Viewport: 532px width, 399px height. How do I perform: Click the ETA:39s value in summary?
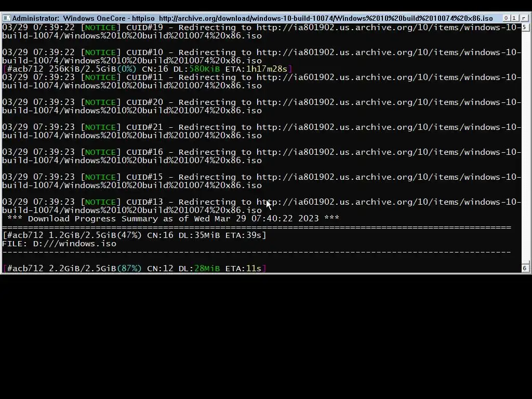(x=243, y=235)
